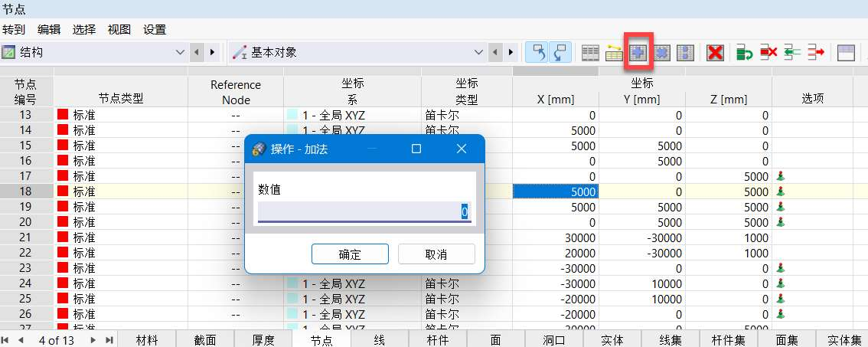Screen dimensions: 868x347
Task: Click the support icon in row 19
Action: coord(781,207)
